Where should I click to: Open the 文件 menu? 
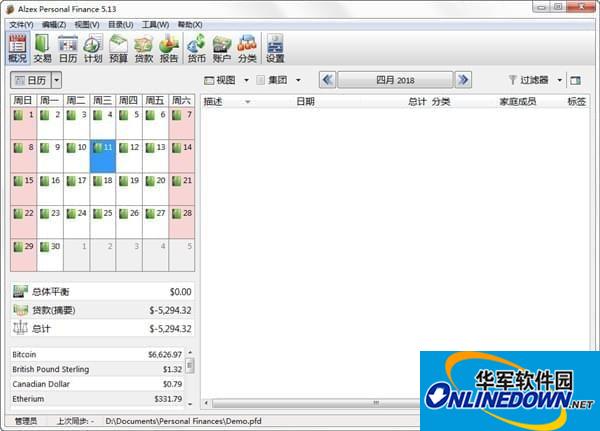[x=21, y=25]
